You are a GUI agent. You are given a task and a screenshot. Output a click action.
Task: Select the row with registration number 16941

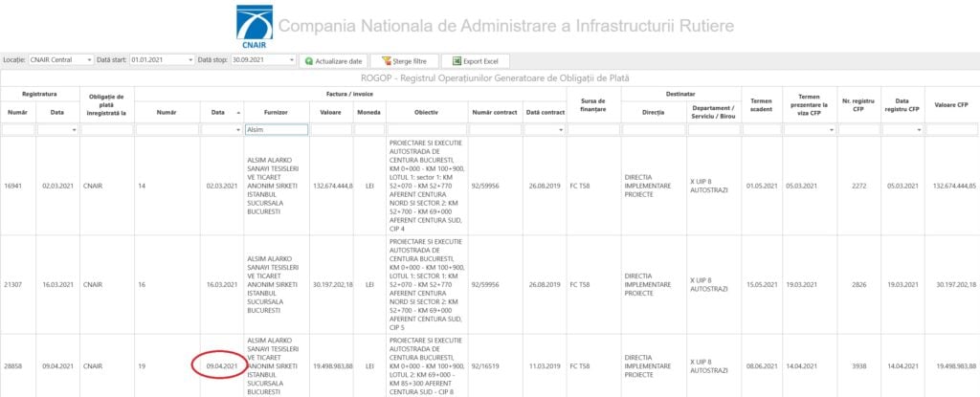pos(18,186)
